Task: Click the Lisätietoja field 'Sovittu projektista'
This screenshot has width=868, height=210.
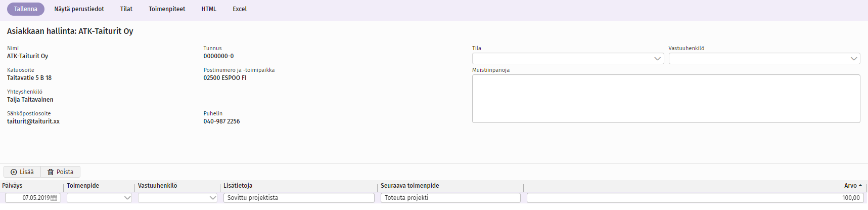Action: [x=299, y=198]
